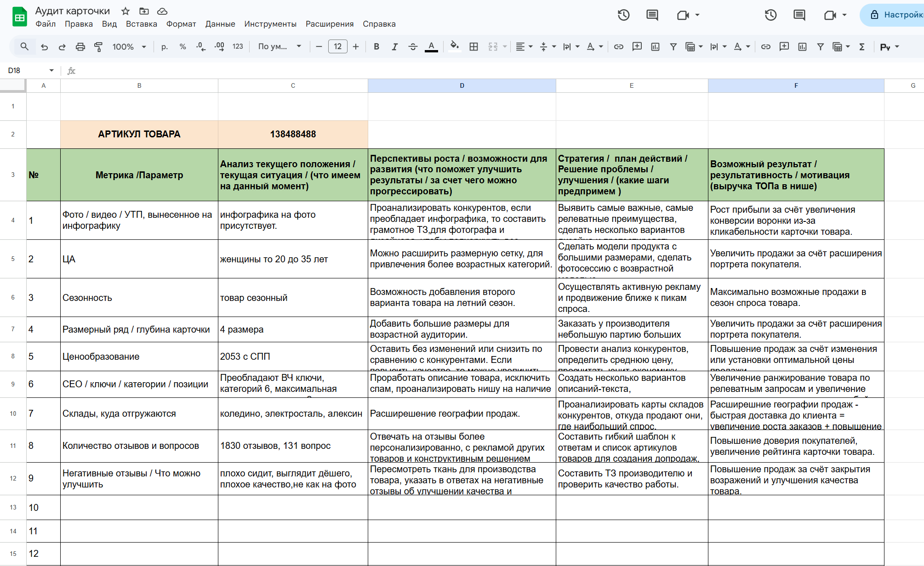Open the D18 name box dropdown

pos(51,70)
